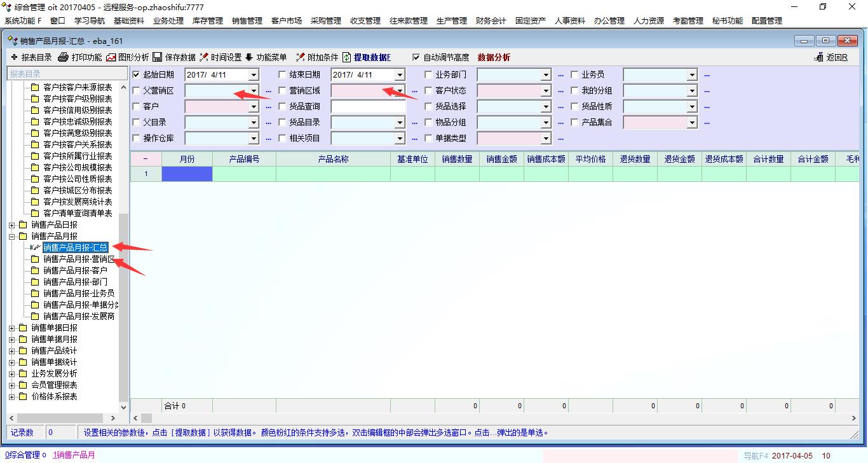Open the 操作仓库 dropdown arrow
This screenshot has width=868, height=463.
coord(254,139)
